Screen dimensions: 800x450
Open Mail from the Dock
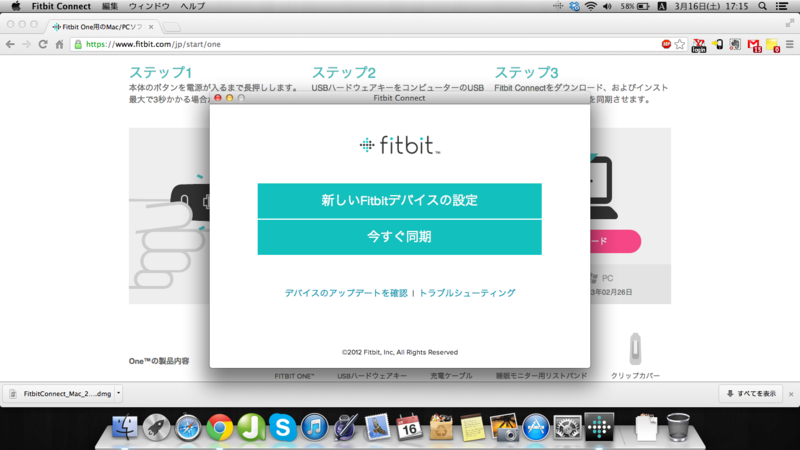378,427
